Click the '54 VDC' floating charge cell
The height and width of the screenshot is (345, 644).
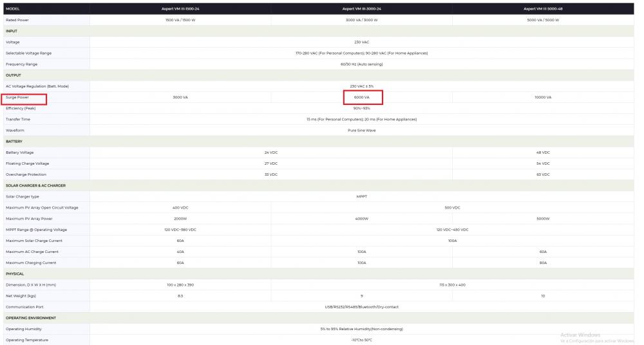click(x=543, y=163)
